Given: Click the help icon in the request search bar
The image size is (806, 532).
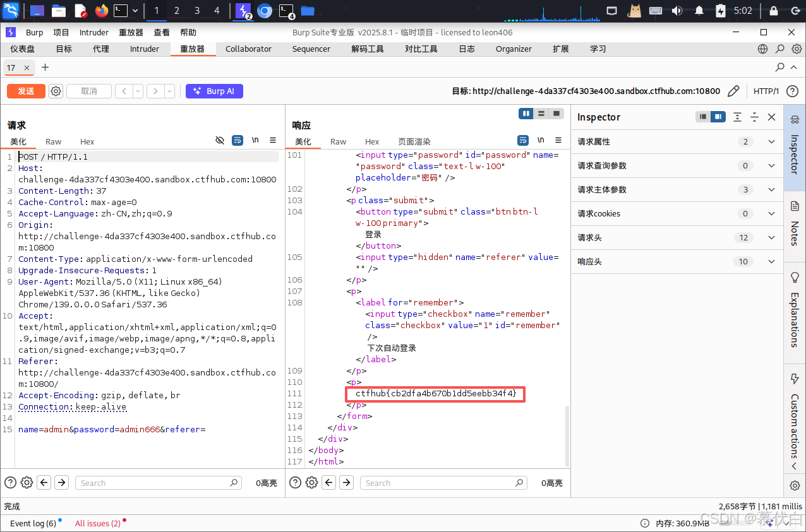Looking at the screenshot, I should click(10, 483).
